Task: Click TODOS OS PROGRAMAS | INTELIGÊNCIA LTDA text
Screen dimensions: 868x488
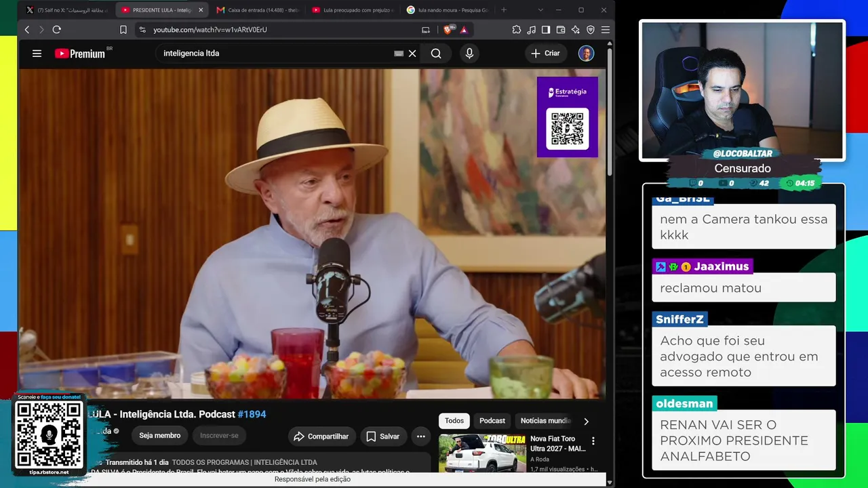Action: (244, 462)
